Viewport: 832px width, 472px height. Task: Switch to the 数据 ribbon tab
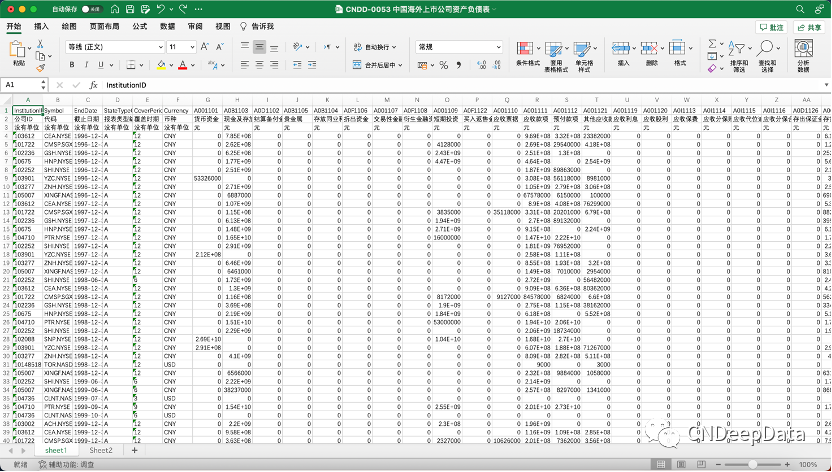[168, 26]
